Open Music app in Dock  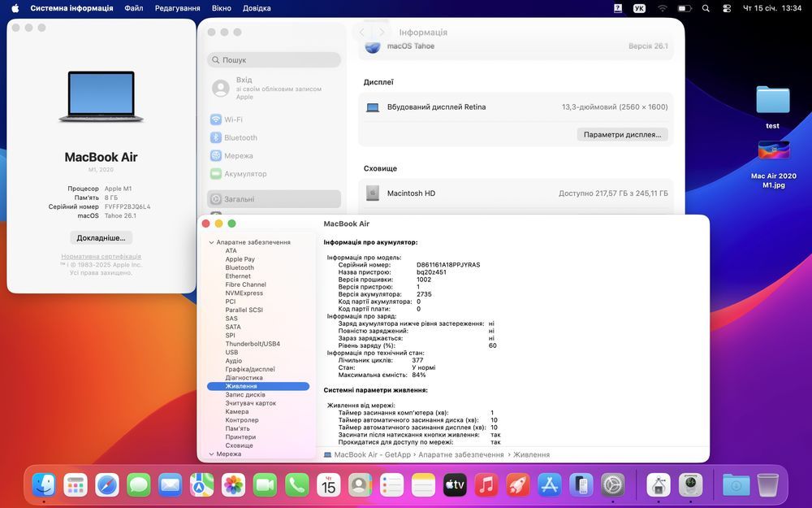point(486,485)
